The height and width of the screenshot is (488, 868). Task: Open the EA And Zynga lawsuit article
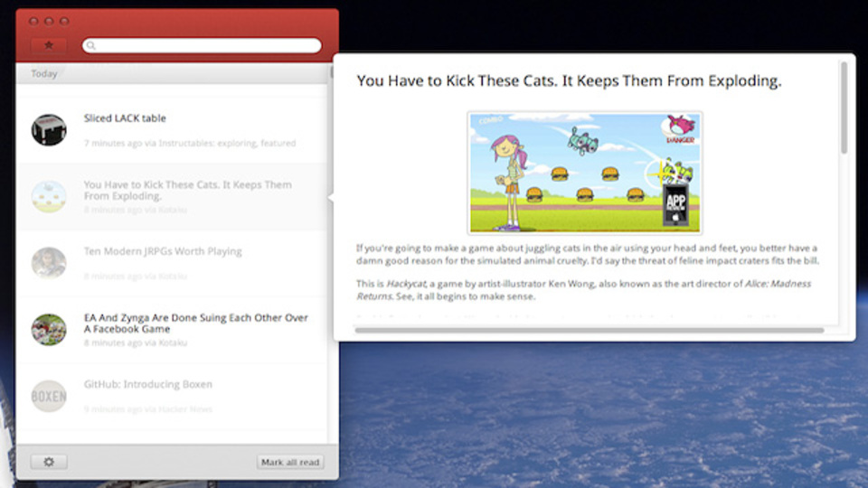click(172, 330)
